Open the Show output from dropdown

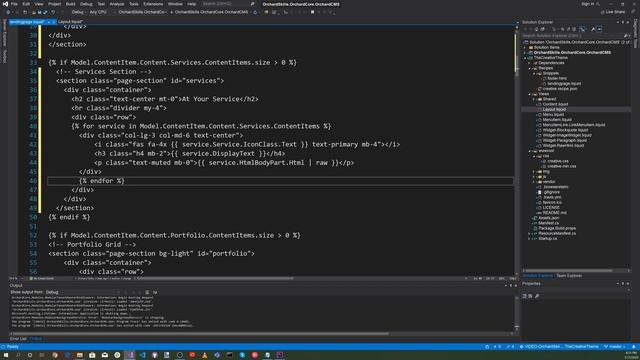(x=82, y=292)
